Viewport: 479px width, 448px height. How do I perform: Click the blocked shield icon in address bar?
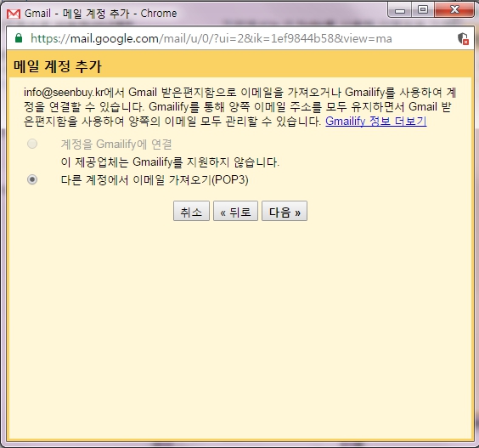coord(463,39)
